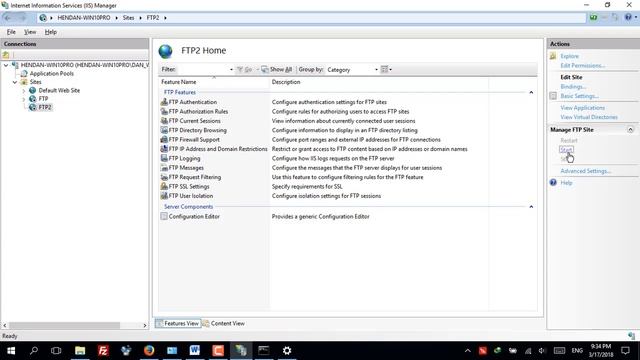Viewport: 640px width, 360px height.
Task: Open FTP Authentication feature icon
Action: click(164, 102)
